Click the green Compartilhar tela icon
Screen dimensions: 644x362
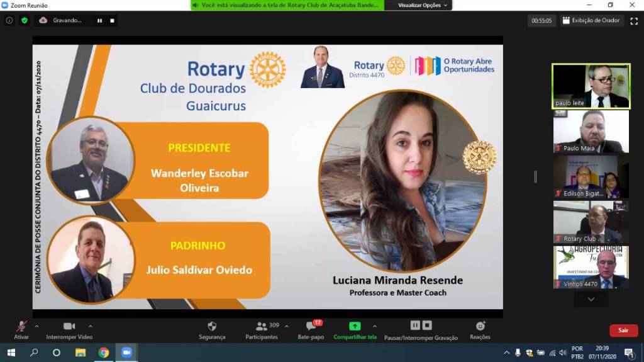tap(355, 326)
